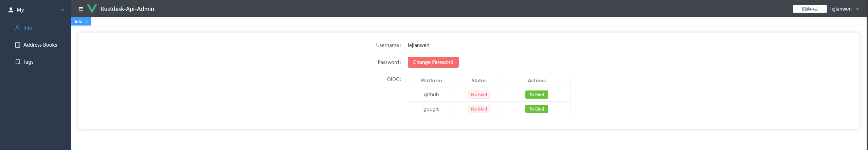Click the green Vue logo icon
This screenshot has height=150, width=868.
point(92,9)
